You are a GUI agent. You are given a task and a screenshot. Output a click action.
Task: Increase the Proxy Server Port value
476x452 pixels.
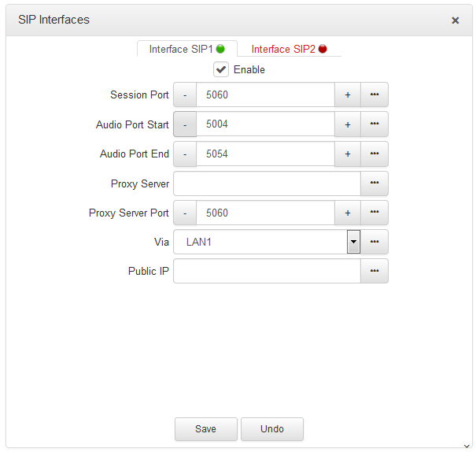pyautogui.click(x=348, y=213)
